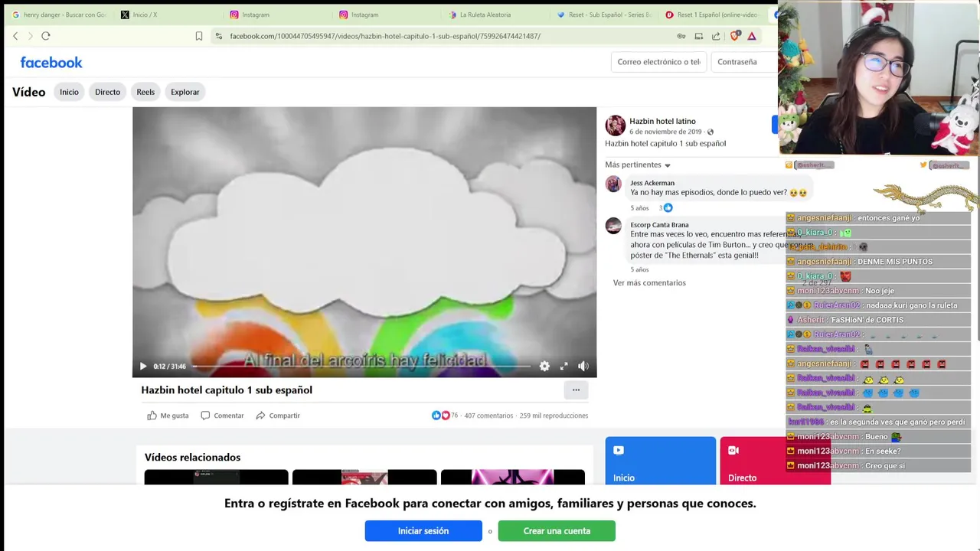Screen dimensions: 980x551
Task: Reload the page with the refresh icon
Action: tap(46, 36)
